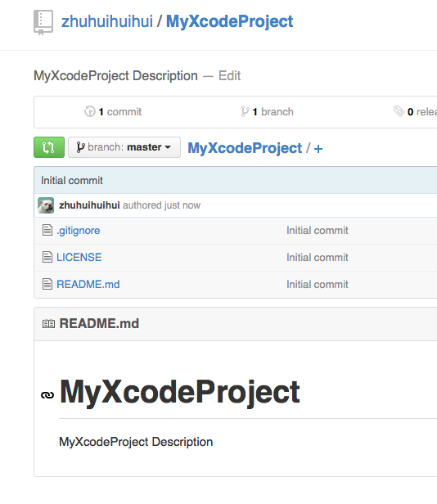Click the large MyXcodeProject README heading
437x504 pixels.
pos(180,393)
